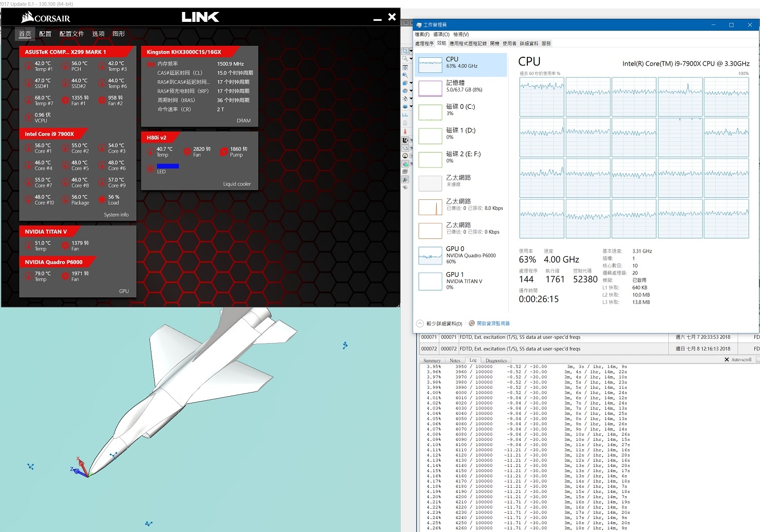
Task: Click the H80i v2 fan 2820 RPM icon
Action: click(187, 152)
